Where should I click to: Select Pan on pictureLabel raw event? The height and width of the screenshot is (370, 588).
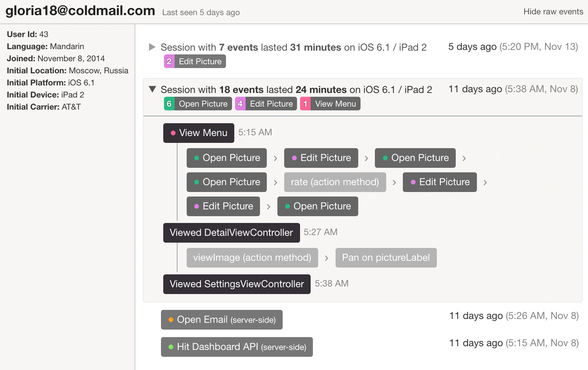[x=386, y=258]
